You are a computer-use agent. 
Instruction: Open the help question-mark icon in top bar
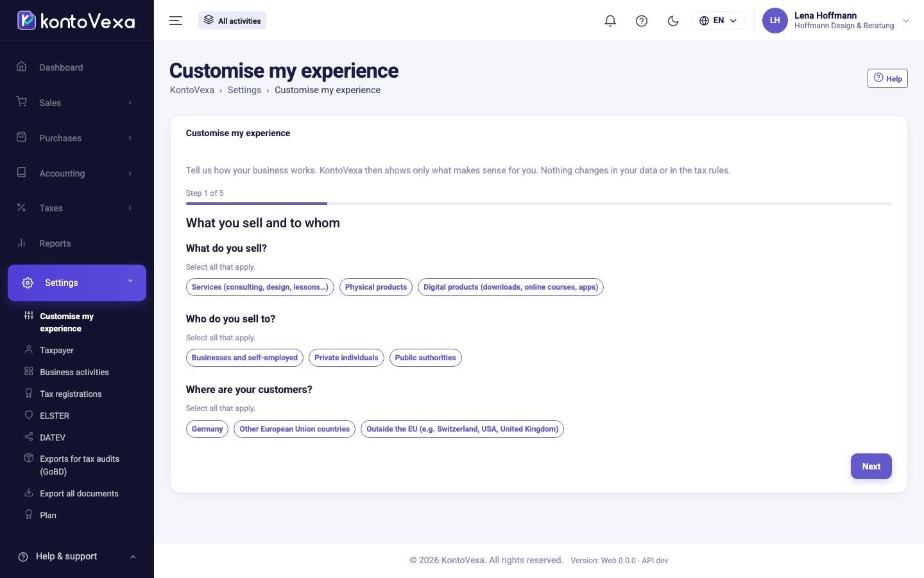[642, 21]
